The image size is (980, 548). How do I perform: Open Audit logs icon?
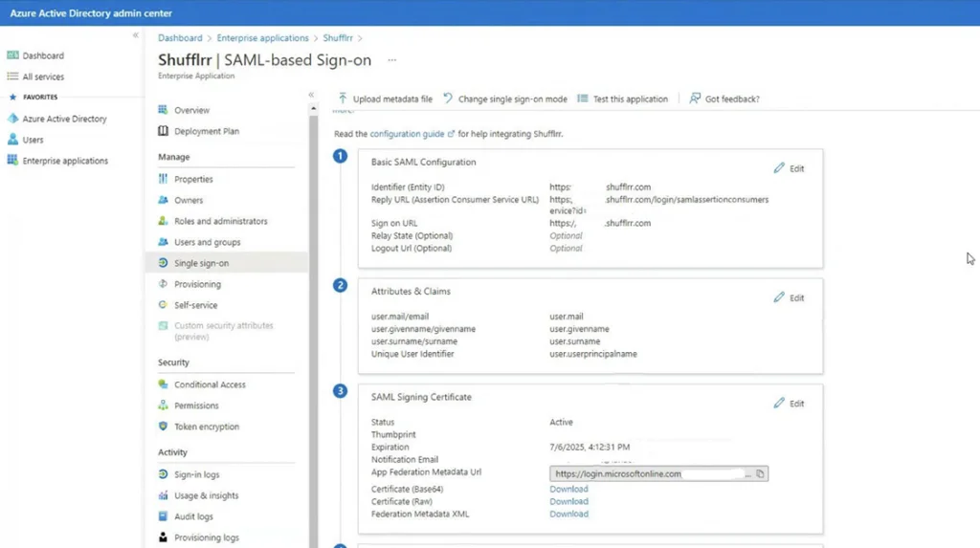pyautogui.click(x=163, y=516)
